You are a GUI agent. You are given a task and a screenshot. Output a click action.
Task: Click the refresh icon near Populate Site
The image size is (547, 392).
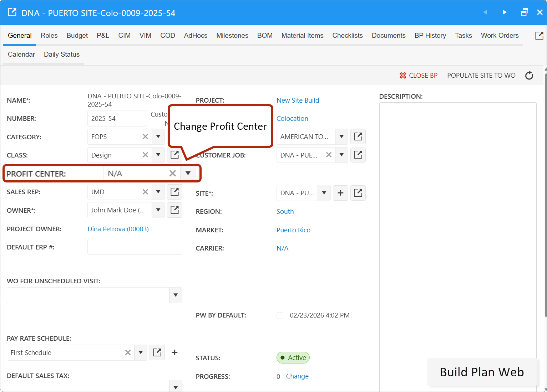(x=529, y=76)
